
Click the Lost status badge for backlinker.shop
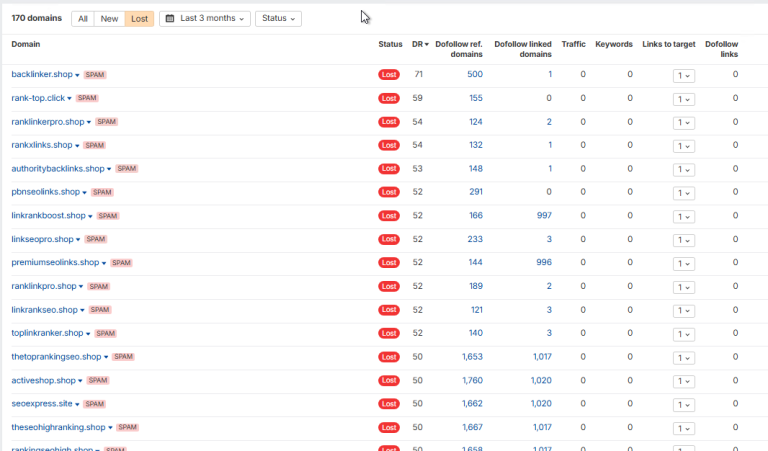[x=389, y=74]
